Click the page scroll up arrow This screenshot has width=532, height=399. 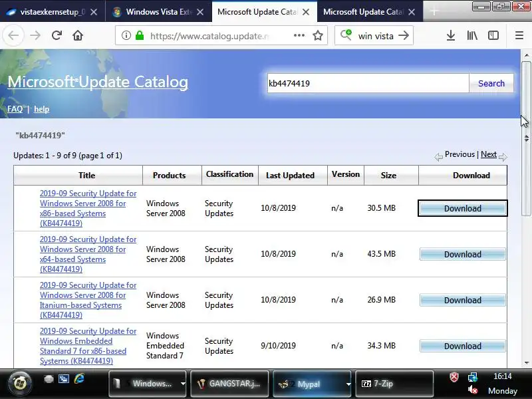tap(527, 55)
